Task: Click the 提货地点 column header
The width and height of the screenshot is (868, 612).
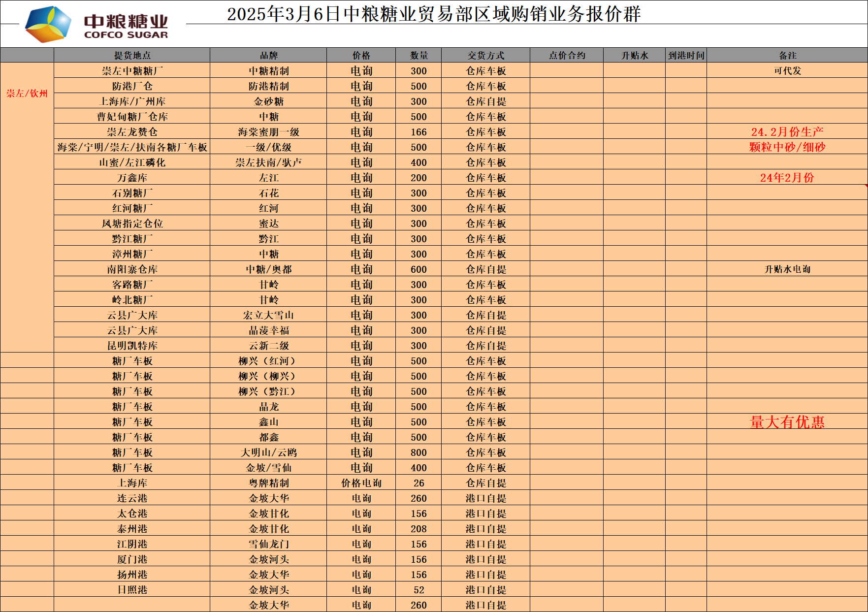Action: coord(132,56)
